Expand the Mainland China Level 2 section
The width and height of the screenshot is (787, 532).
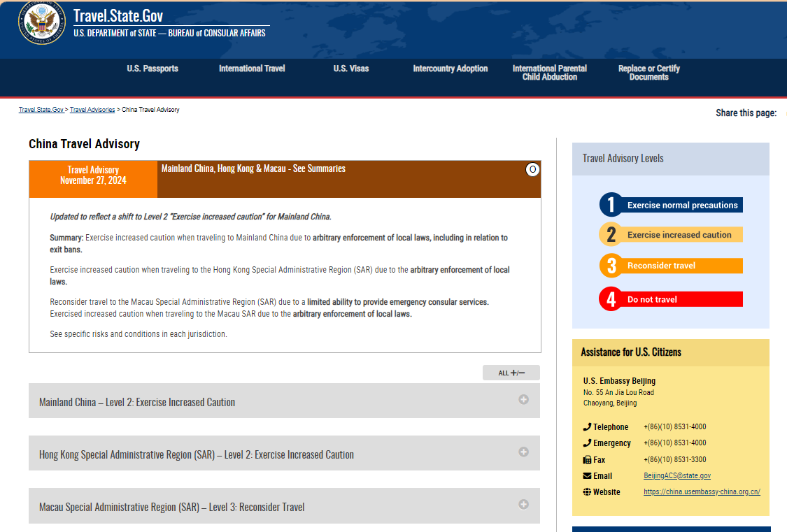(x=523, y=400)
